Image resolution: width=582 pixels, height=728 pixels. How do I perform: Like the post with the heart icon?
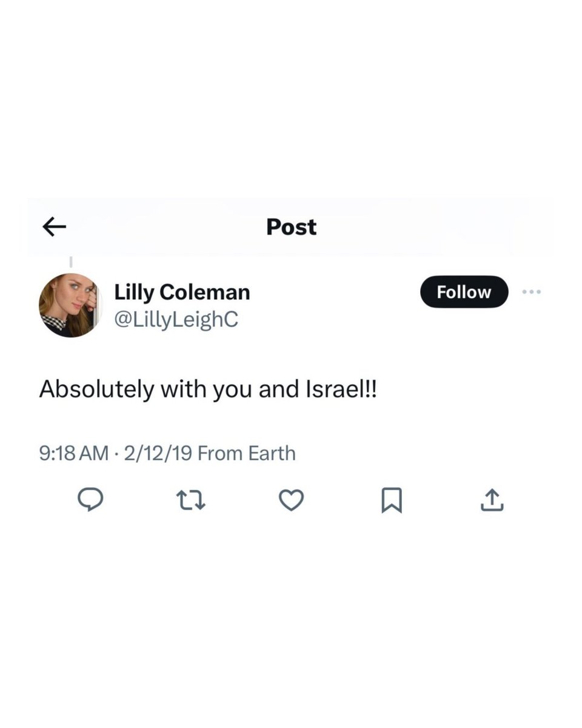pyautogui.click(x=291, y=500)
